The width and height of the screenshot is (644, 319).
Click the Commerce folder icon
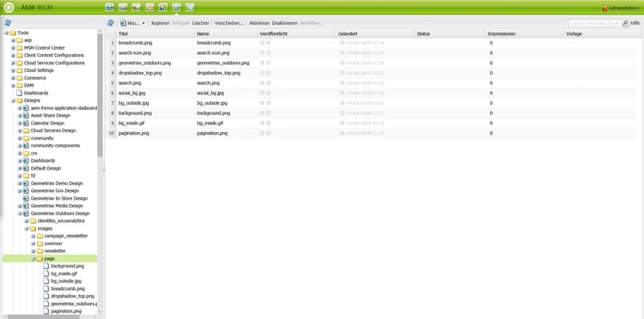click(19, 78)
